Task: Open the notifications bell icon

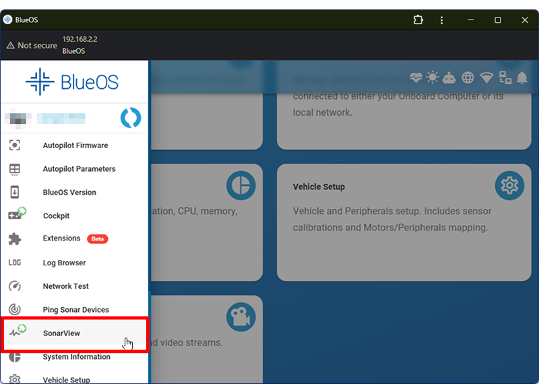Action: (x=522, y=77)
